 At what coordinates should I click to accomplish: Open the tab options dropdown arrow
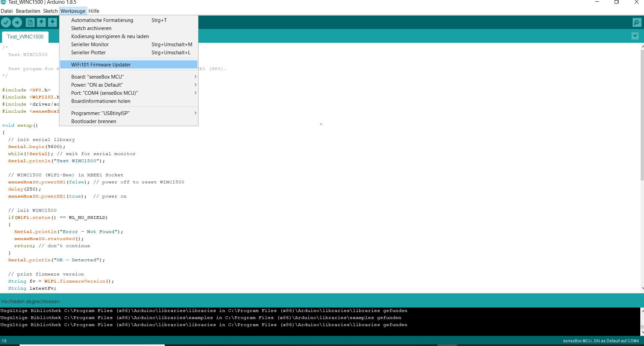tap(635, 36)
